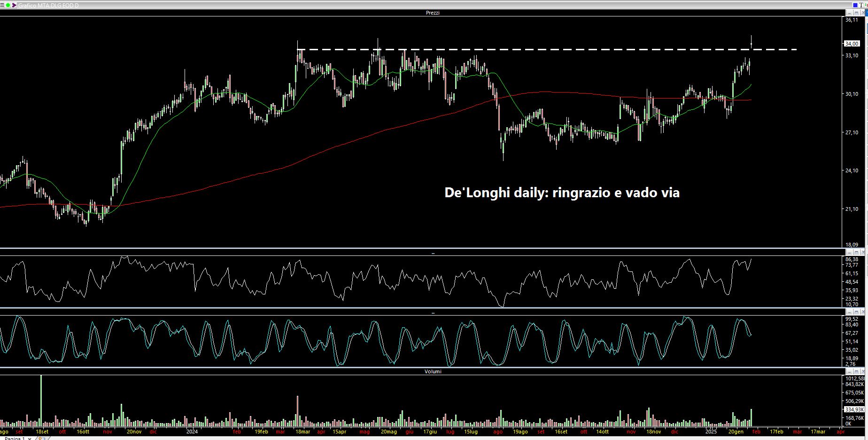Screen dimensions: 868x440
Task: Close the Volumi panel
Action: click(x=863, y=371)
